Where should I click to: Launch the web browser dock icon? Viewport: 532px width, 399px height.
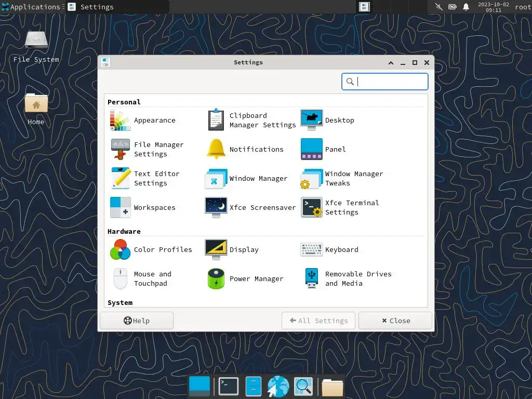point(278,386)
